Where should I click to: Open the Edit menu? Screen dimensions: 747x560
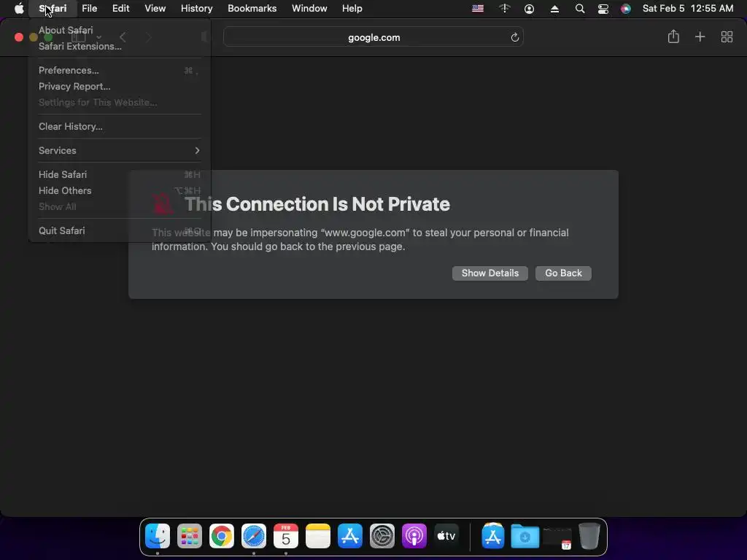[x=120, y=9]
